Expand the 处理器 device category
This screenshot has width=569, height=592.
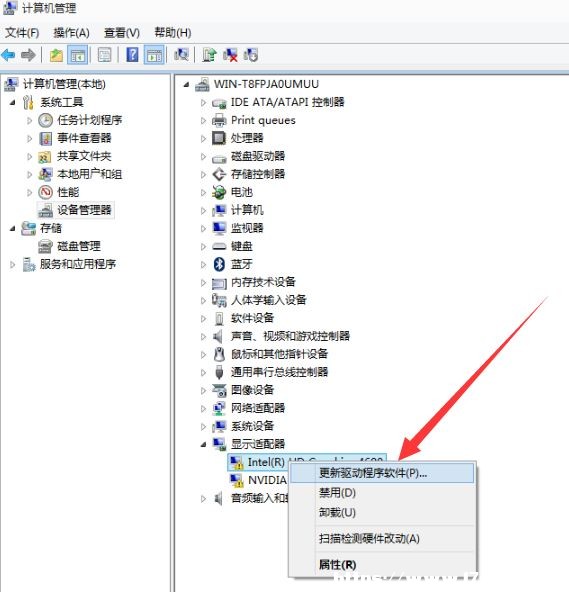pyautogui.click(x=203, y=139)
